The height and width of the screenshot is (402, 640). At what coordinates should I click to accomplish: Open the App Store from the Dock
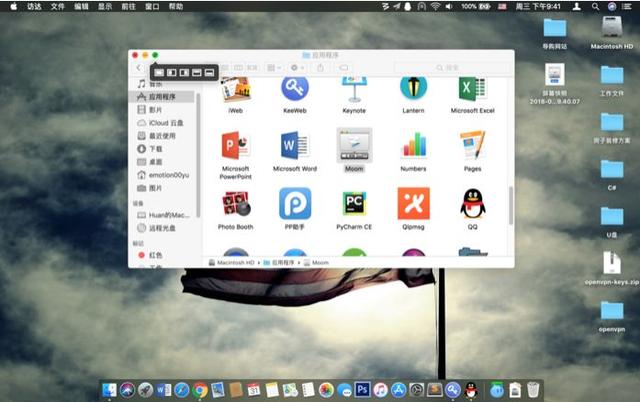click(x=398, y=390)
